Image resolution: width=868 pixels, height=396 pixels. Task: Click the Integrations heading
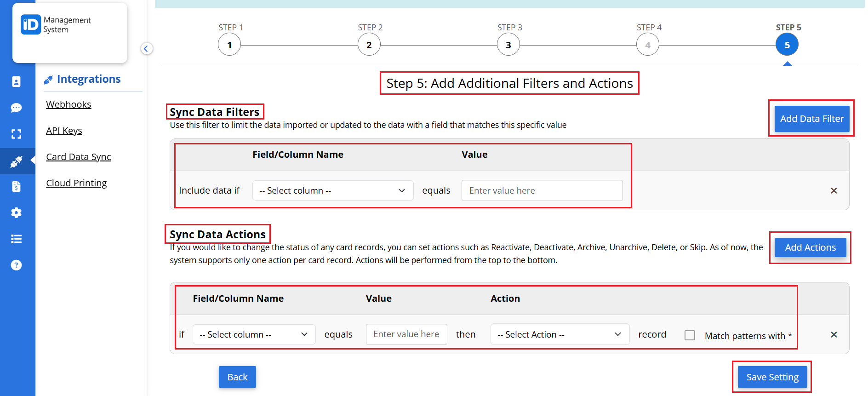(x=89, y=79)
